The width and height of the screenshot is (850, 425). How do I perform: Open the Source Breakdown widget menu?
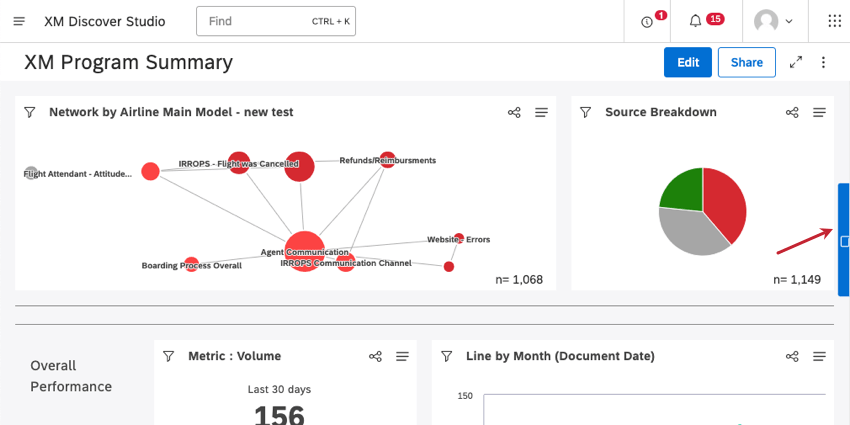819,112
